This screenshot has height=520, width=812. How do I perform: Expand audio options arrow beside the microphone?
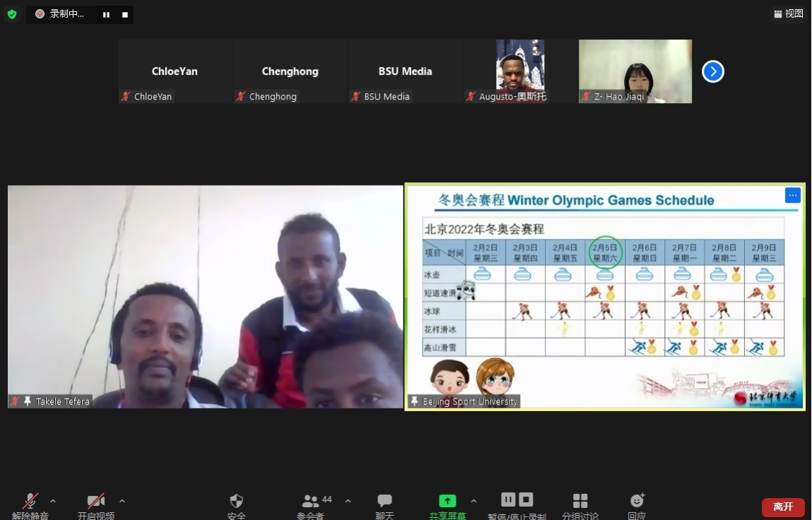tap(53, 501)
